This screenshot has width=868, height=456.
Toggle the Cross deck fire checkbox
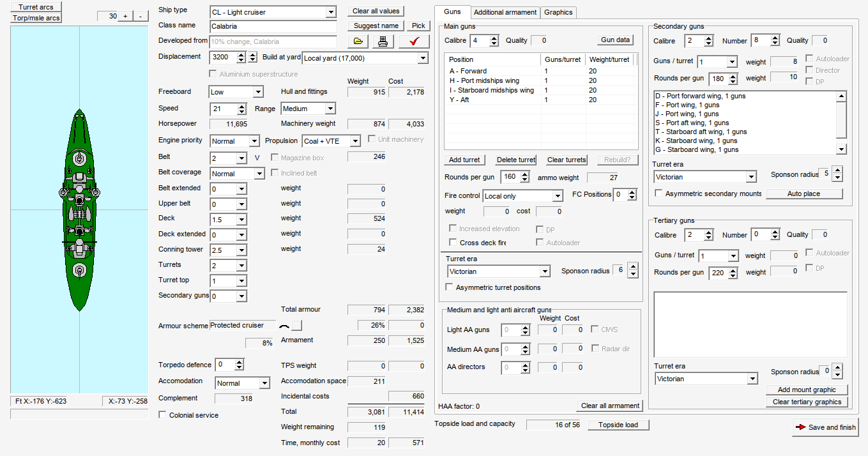coord(453,243)
